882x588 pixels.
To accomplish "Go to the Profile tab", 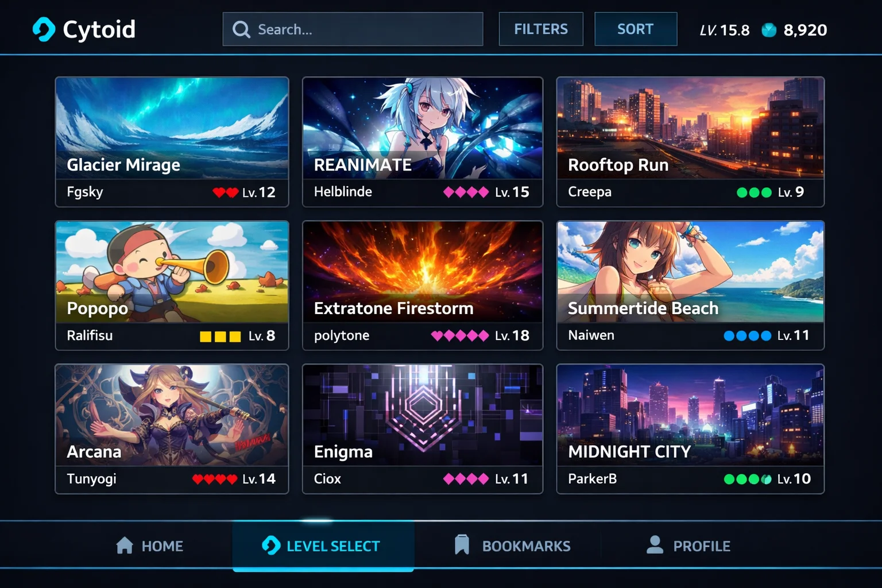I will click(x=688, y=546).
